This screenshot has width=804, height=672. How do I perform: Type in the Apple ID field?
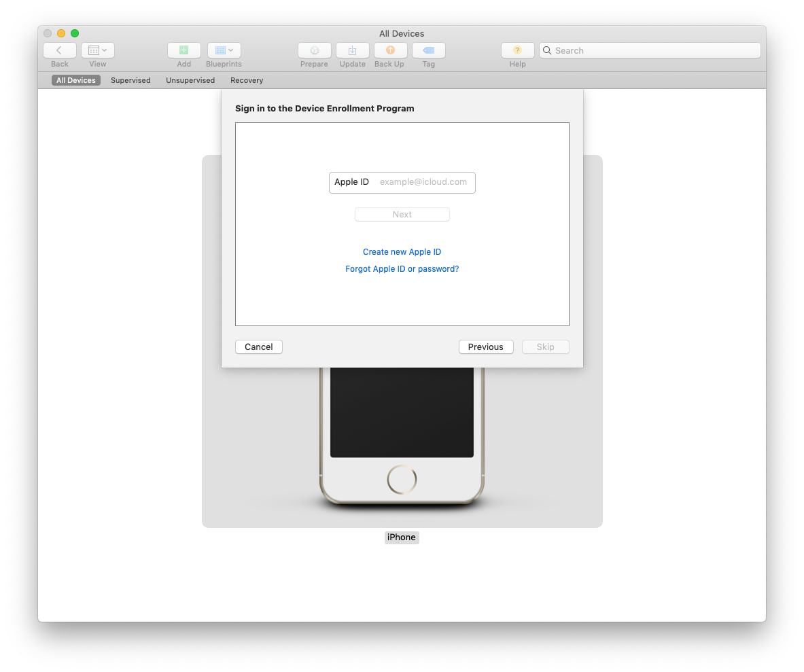tap(423, 182)
